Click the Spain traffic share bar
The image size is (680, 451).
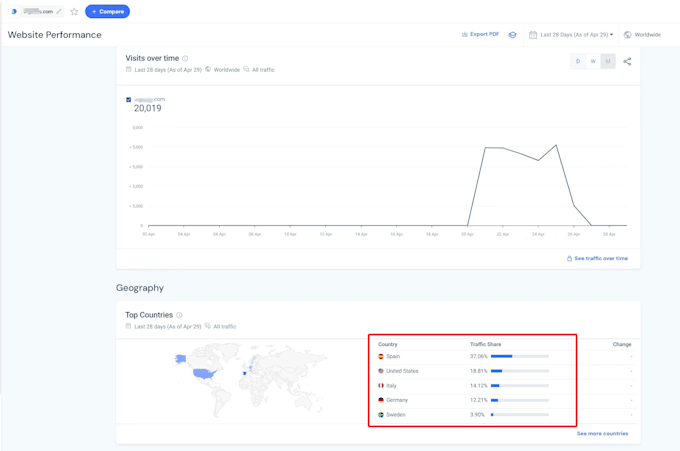(x=520, y=356)
